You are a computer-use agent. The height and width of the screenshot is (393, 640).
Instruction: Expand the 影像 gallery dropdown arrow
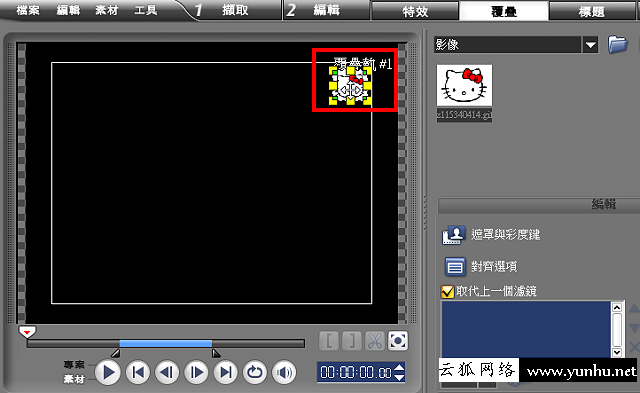(591, 45)
